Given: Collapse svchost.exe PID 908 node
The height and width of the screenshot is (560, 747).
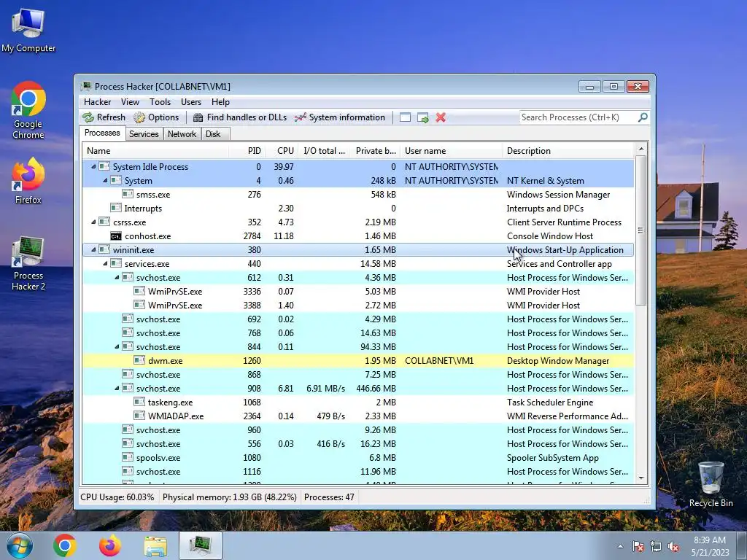Looking at the screenshot, I should pos(117,388).
